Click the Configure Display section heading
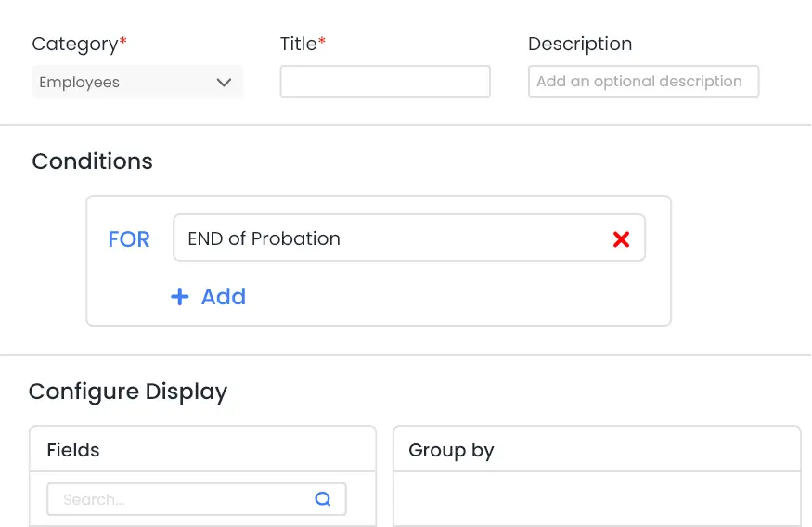The width and height of the screenshot is (812, 527). [x=128, y=392]
